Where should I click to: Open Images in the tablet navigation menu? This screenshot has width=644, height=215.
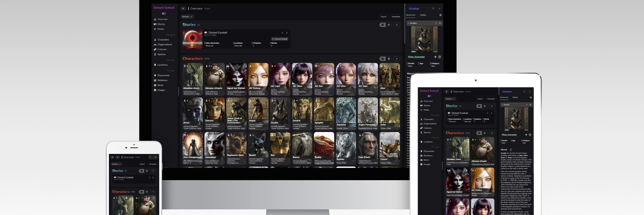pos(425,164)
